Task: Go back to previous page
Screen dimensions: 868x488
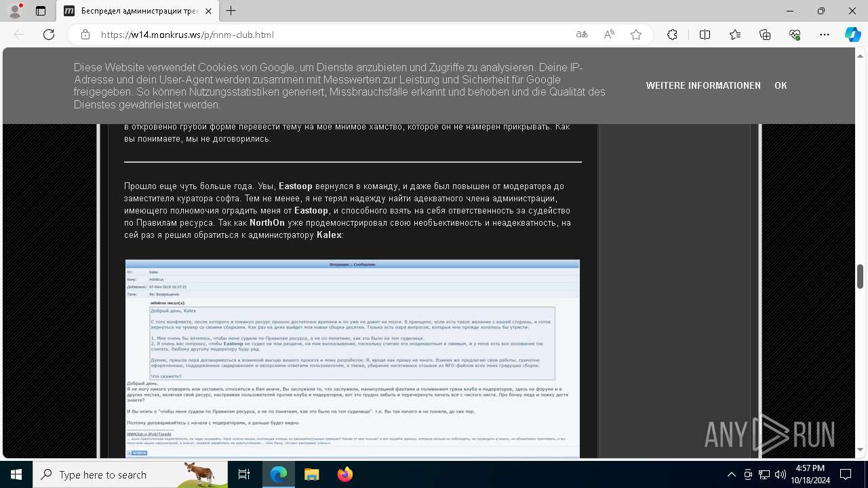Action: tap(19, 35)
